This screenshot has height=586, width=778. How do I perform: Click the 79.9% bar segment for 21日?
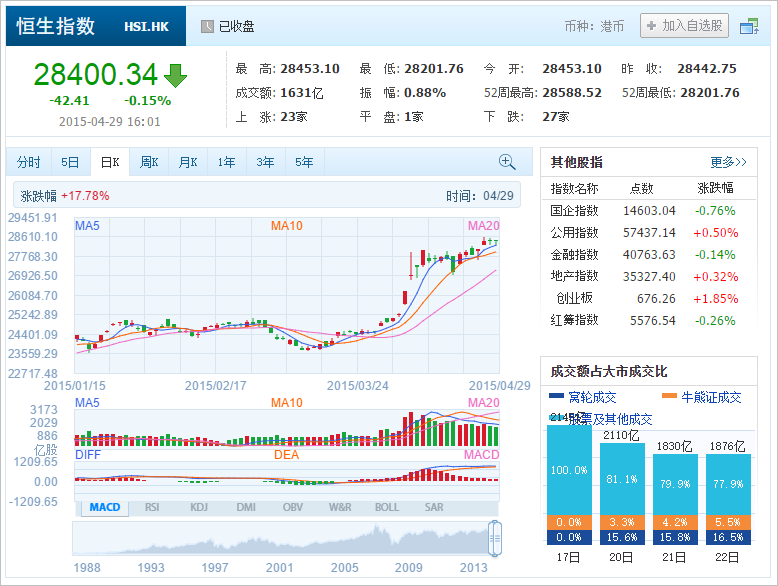675,484
